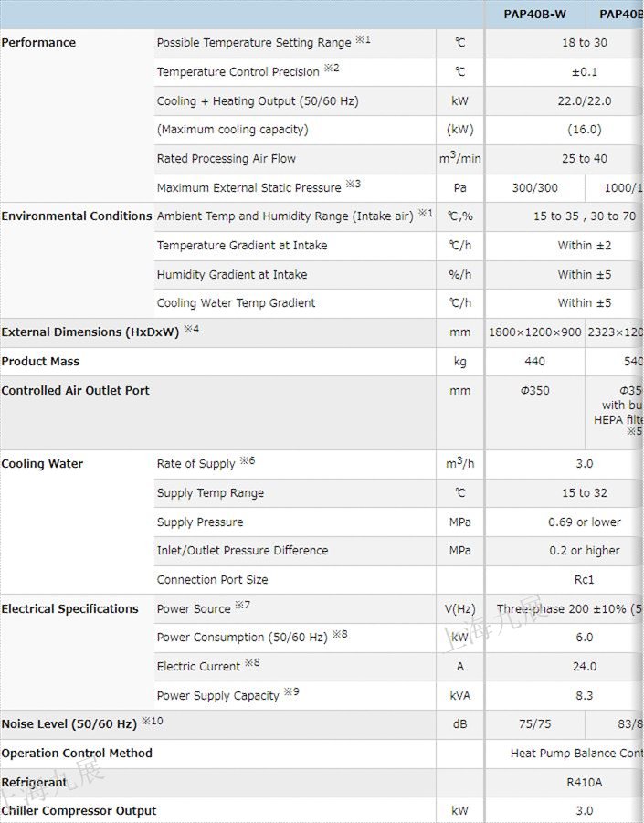This screenshot has width=644, height=823.
Task: Open footnote ※9 beside Power Supply Capacity
Action: point(290,692)
